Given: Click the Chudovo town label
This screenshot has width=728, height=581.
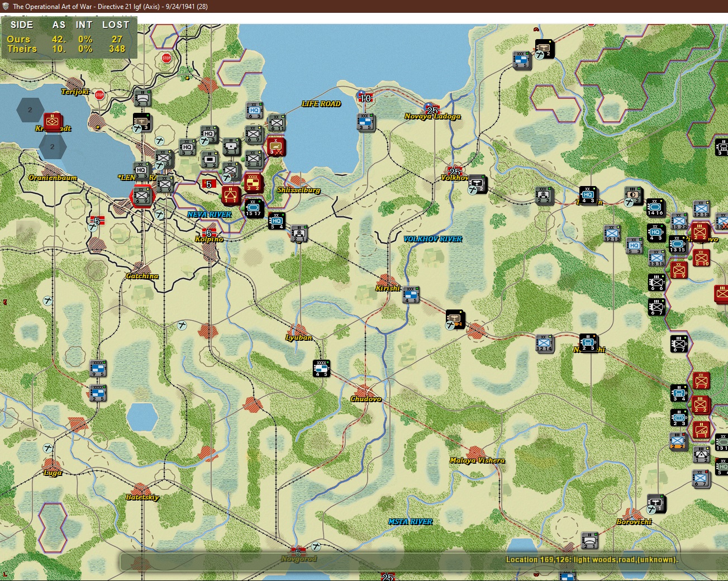Looking at the screenshot, I should coord(366,399).
